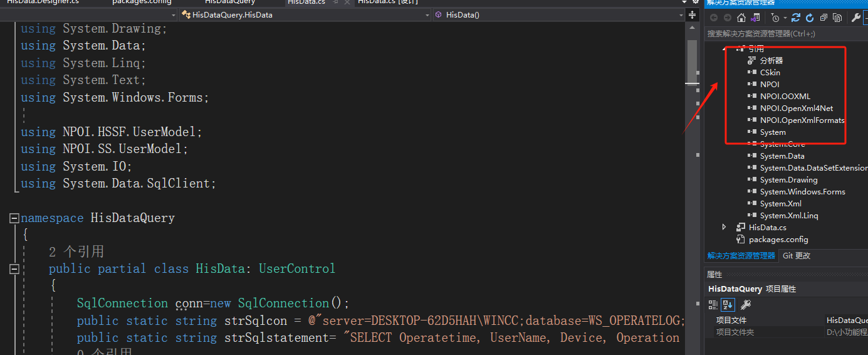Collapse the HisData class code block
Screen dimensions: 868x355
tap(14, 269)
